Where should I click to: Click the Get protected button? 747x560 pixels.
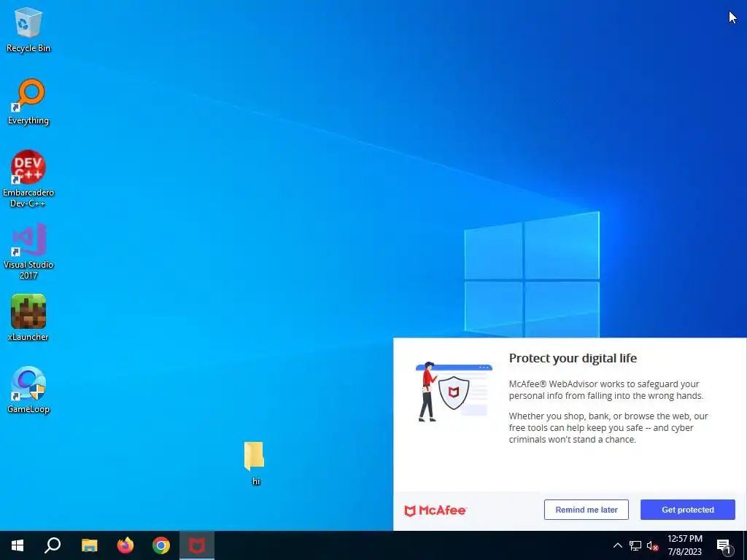click(x=687, y=510)
